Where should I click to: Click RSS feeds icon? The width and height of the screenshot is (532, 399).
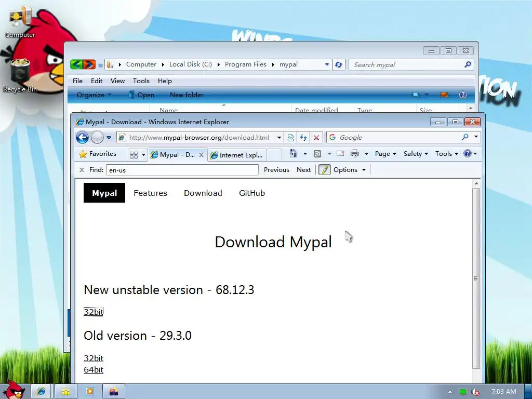[x=317, y=154]
